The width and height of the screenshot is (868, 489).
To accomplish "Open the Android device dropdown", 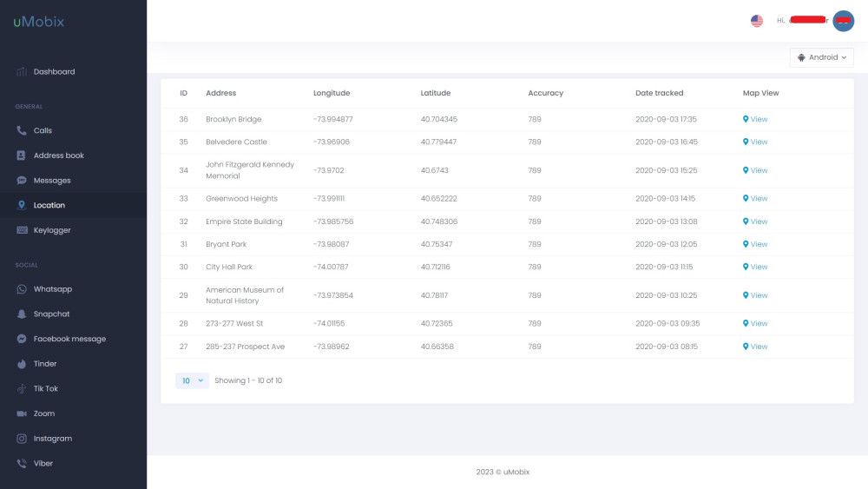I will click(x=821, y=57).
